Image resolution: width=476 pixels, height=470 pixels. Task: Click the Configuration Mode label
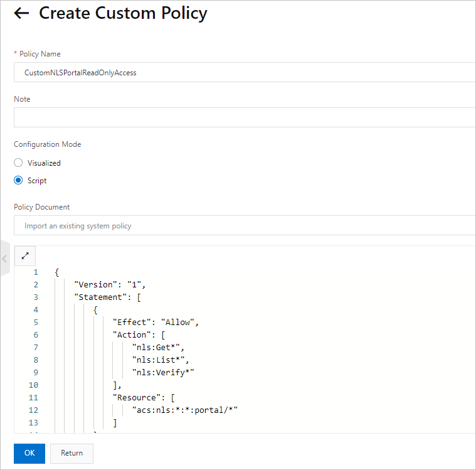coord(48,144)
